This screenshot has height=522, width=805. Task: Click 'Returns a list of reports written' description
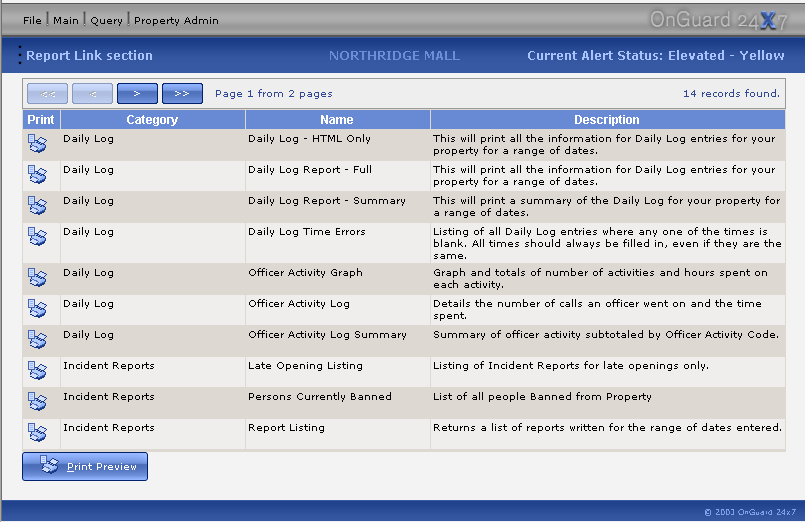click(607, 428)
